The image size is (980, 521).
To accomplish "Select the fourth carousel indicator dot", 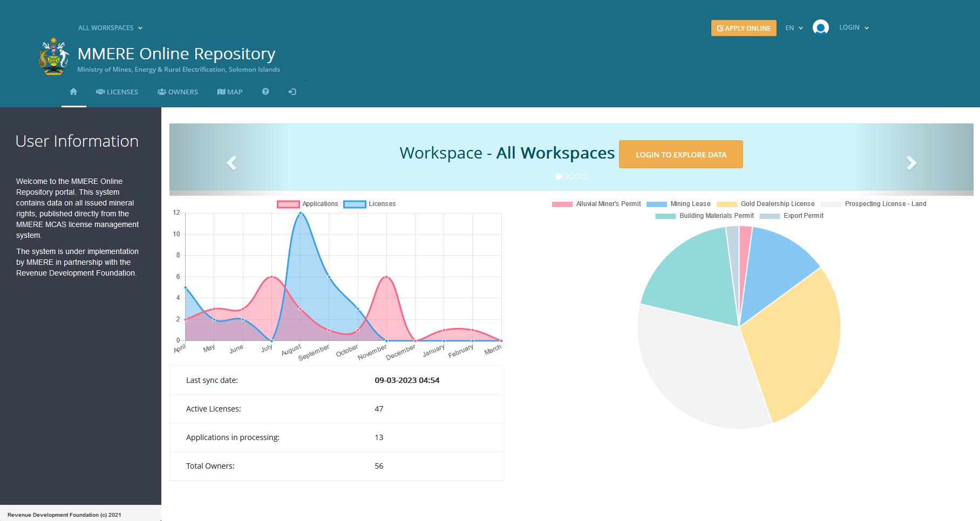I will click(x=578, y=176).
